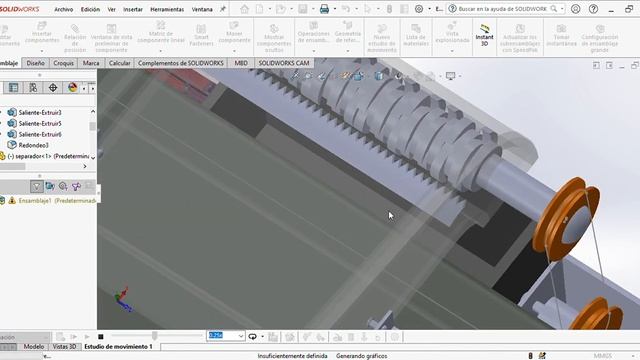Open the user login profile icon
The height and width of the screenshot is (360, 640).
(x=576, y=9)
